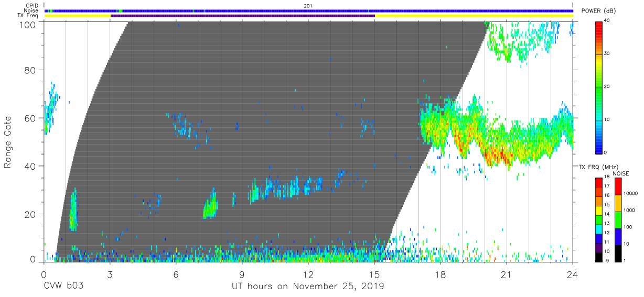Click the y-axis tick label '40'
This screenshot has width=644, height=297.
(31, 166)
